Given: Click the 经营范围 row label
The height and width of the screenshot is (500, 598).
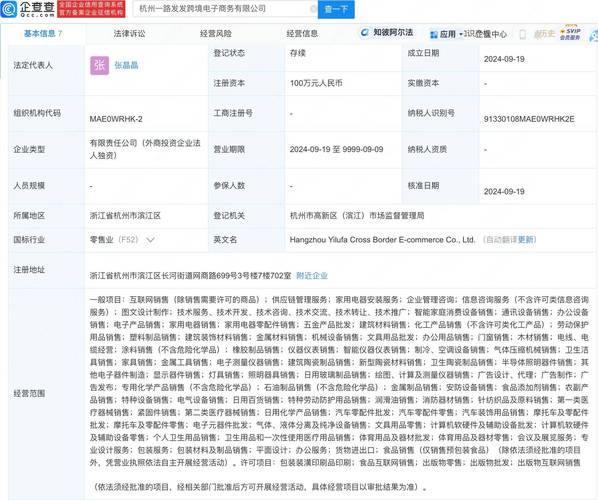Looking at the screenshot, I should (x=29, y=393).
